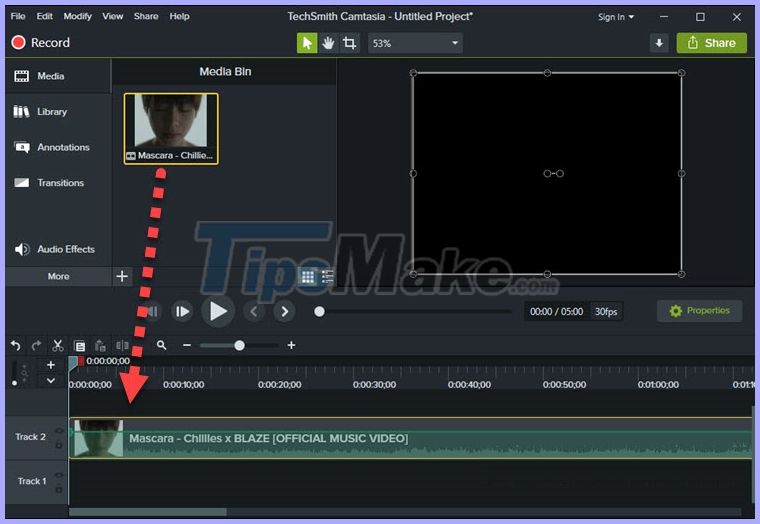The width and height of the screenshot is (760, 524).
Task: Undo the last action
Action: 16,346
